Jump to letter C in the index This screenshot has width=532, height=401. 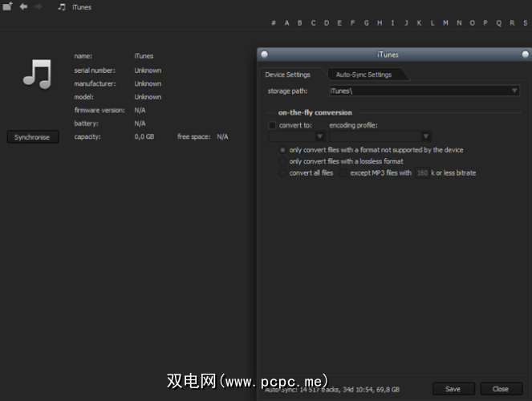[313, 23]
